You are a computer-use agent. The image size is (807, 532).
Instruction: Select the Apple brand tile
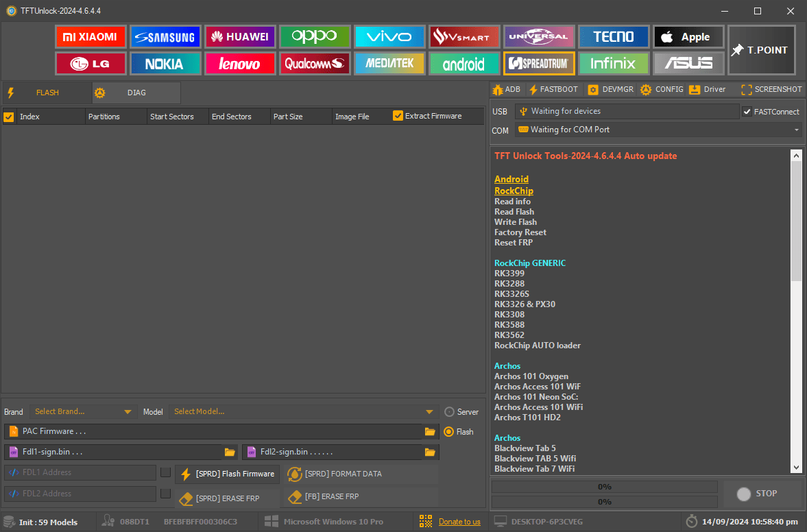688,36
